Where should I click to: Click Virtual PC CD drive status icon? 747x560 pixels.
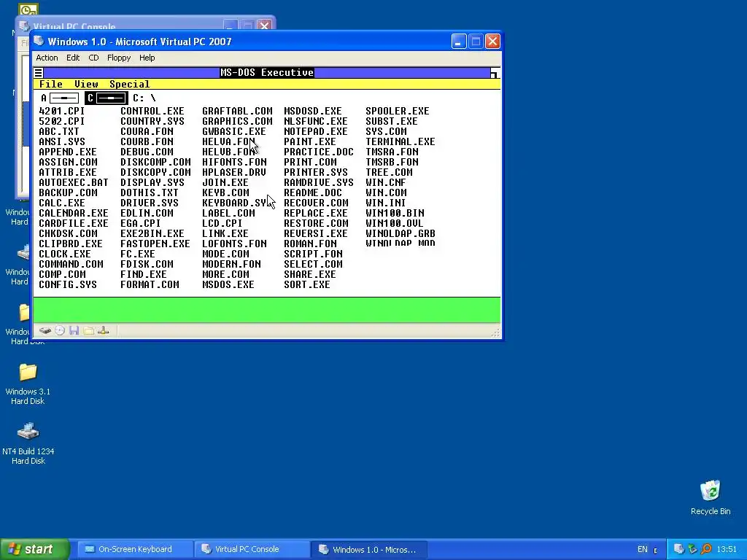[x=60, y=330]
